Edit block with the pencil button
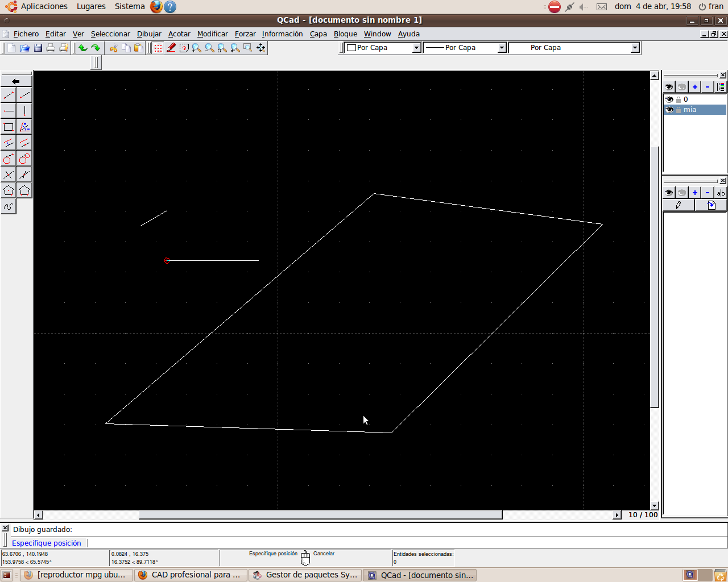This screenshot has height=582, width=728. click(x=679, y=205)
